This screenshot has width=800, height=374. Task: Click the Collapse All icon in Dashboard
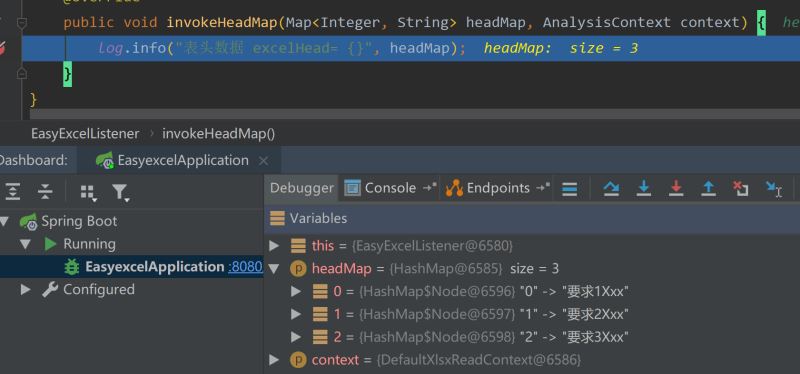pyautogui.click(x=45, y=192)
